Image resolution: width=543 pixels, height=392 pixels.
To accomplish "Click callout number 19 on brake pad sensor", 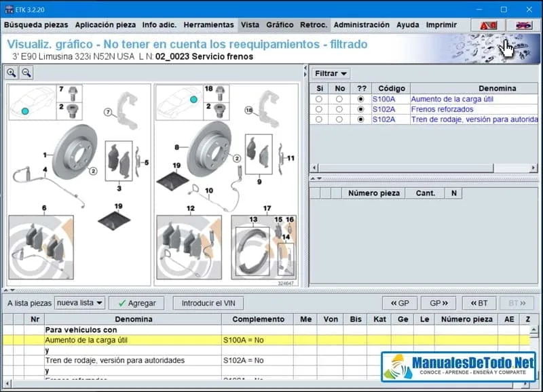I will click(x=118, y=205).
